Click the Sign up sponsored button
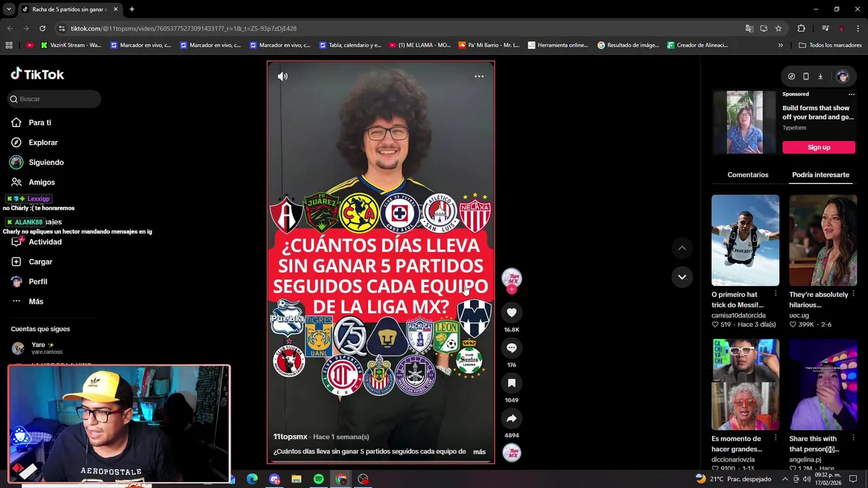This screenshot has height=488, width=868. [818, 147]
